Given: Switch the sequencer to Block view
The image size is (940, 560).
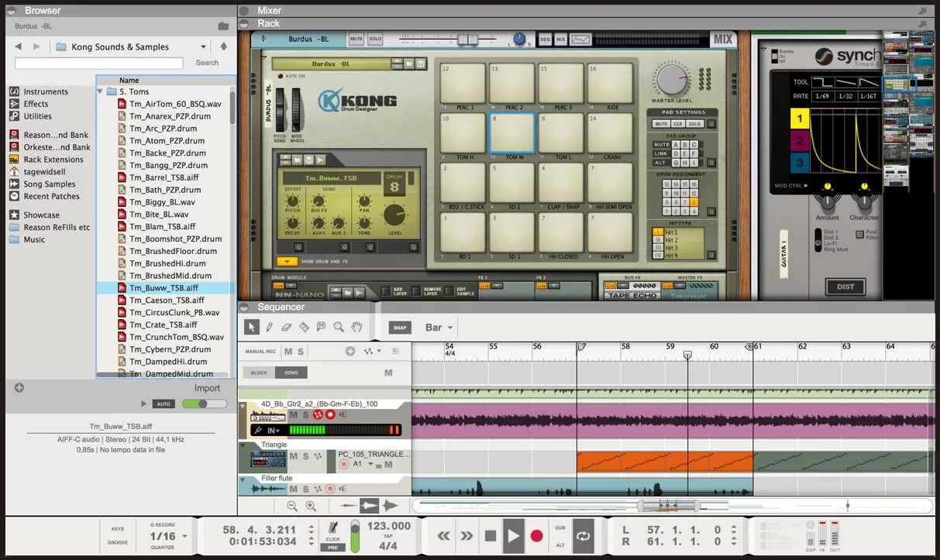Looking at the screenshot, I should 259,373.
